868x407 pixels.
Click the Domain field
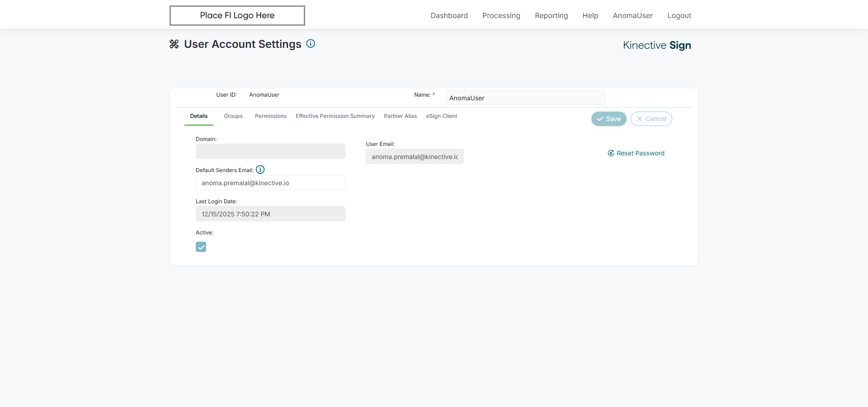(270, 151)
